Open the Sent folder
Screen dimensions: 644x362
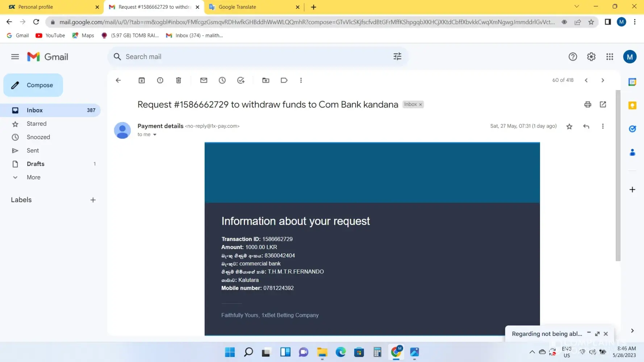33,151
